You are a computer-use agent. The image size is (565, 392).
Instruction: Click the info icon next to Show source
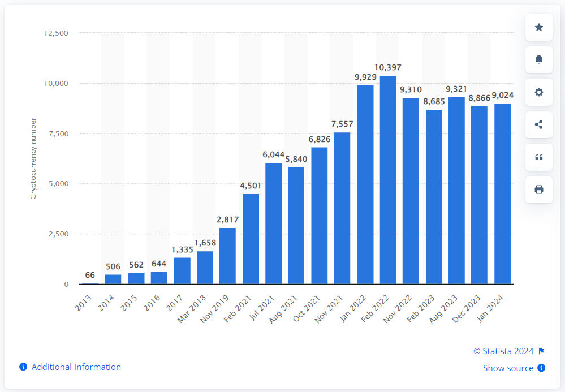coord(541,368)
